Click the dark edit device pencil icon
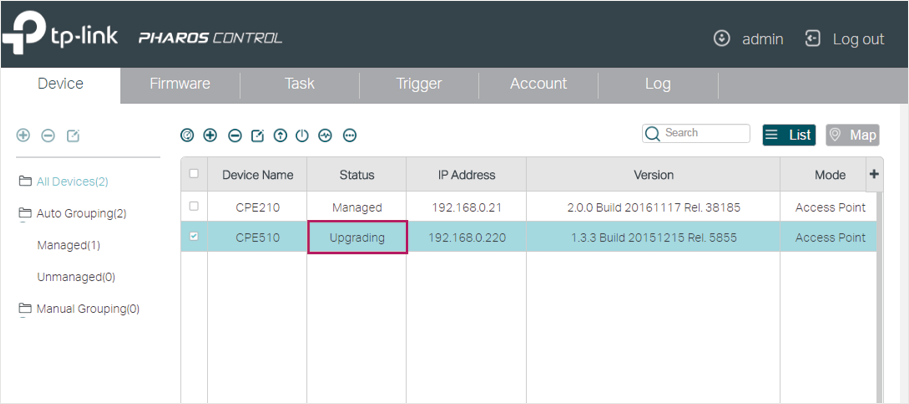This screenshot has width=909, height=404. pyautogui.click(x=257, y=136)
